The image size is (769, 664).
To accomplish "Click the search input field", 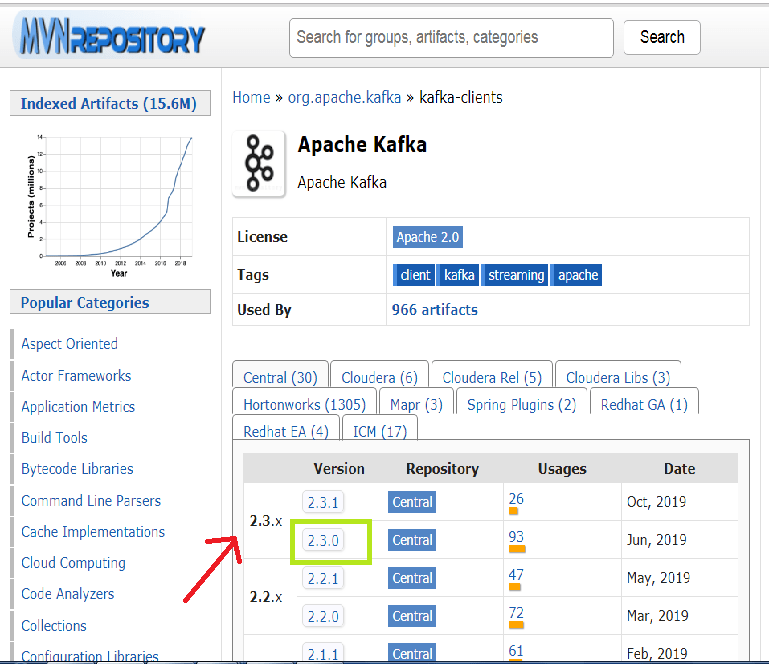I will 451,38.
